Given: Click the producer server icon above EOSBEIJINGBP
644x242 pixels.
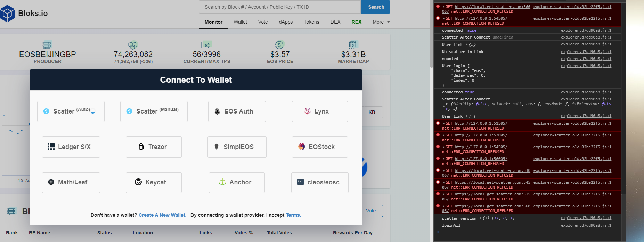Looking at the screenshot, I should pyautogui.click(x=47, y=45).
